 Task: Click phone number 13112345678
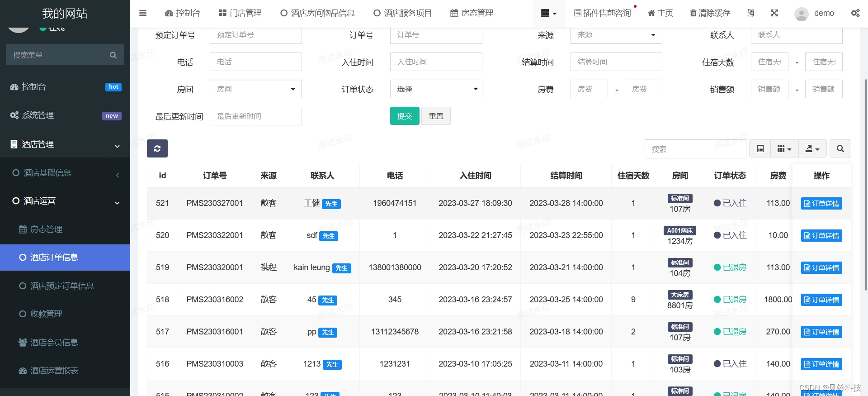pos(395,332)
